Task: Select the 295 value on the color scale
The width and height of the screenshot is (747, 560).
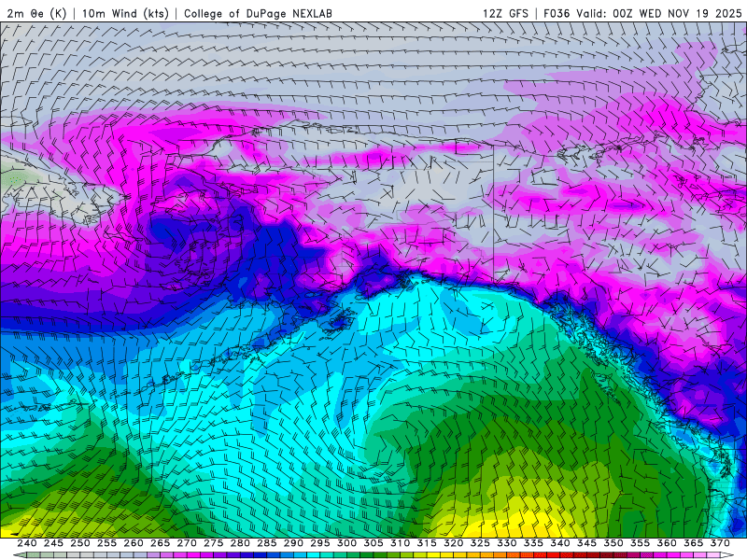Action: tap(320, 543)
